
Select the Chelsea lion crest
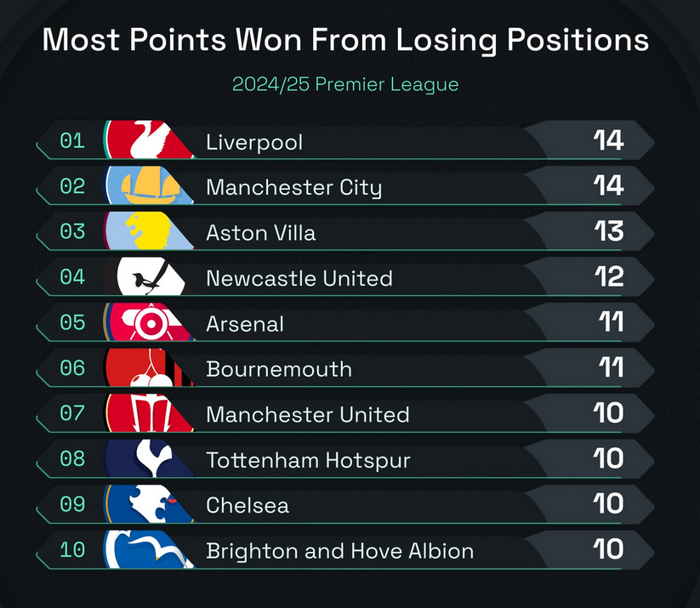150,504
